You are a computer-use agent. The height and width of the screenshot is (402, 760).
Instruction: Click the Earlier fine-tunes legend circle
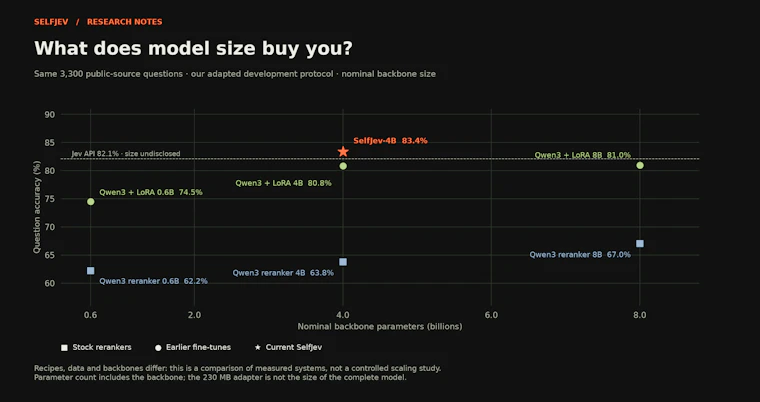158,348
